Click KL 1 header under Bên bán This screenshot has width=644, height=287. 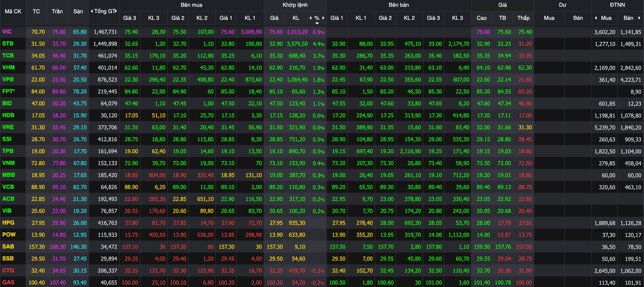361,18
